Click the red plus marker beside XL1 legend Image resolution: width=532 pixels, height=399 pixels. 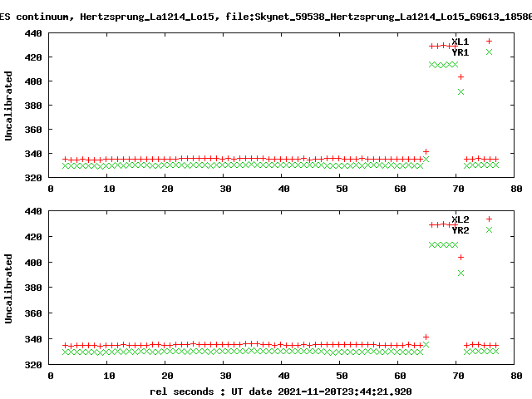point(489,41)
